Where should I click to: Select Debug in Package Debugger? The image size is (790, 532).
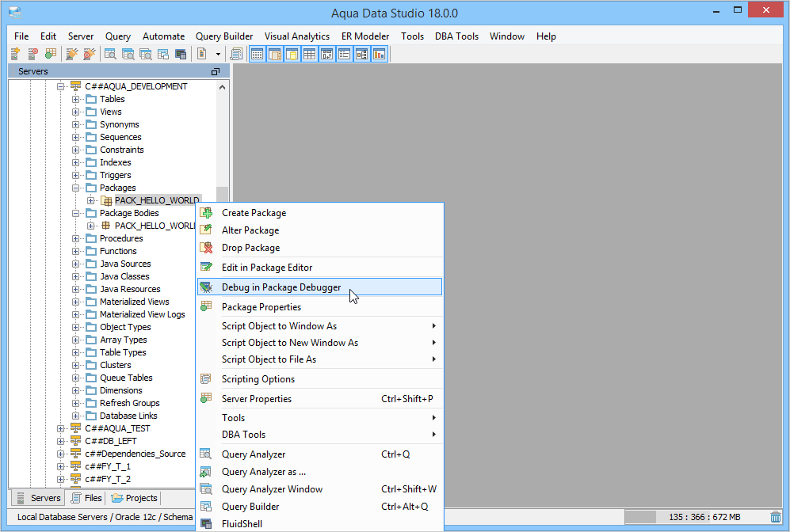(320, 287)
